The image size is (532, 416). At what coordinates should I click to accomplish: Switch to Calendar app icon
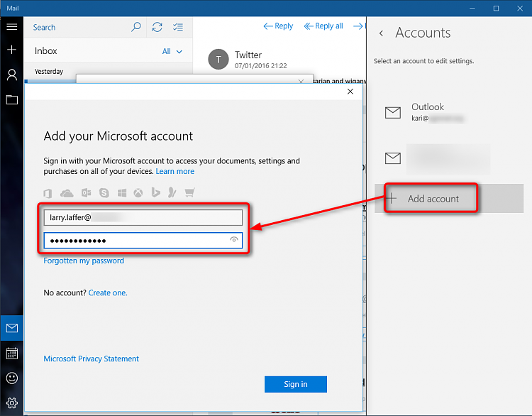pyautogui.click(x=12, y=354)
